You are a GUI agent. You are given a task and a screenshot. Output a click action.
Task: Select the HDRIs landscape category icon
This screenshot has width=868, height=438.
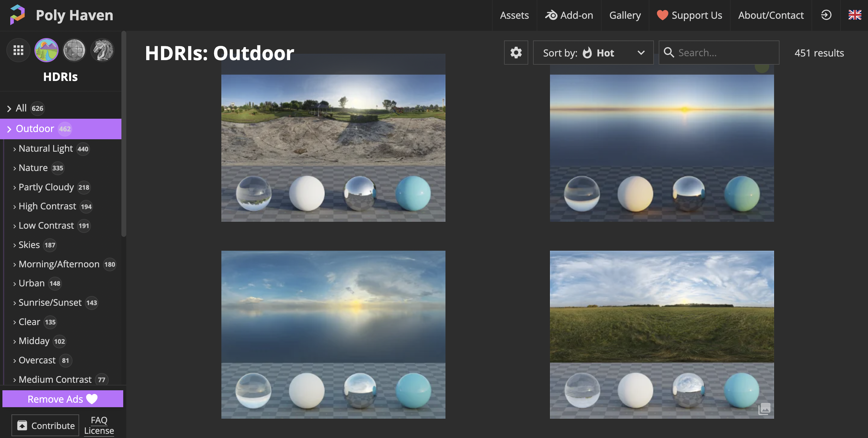47,50
